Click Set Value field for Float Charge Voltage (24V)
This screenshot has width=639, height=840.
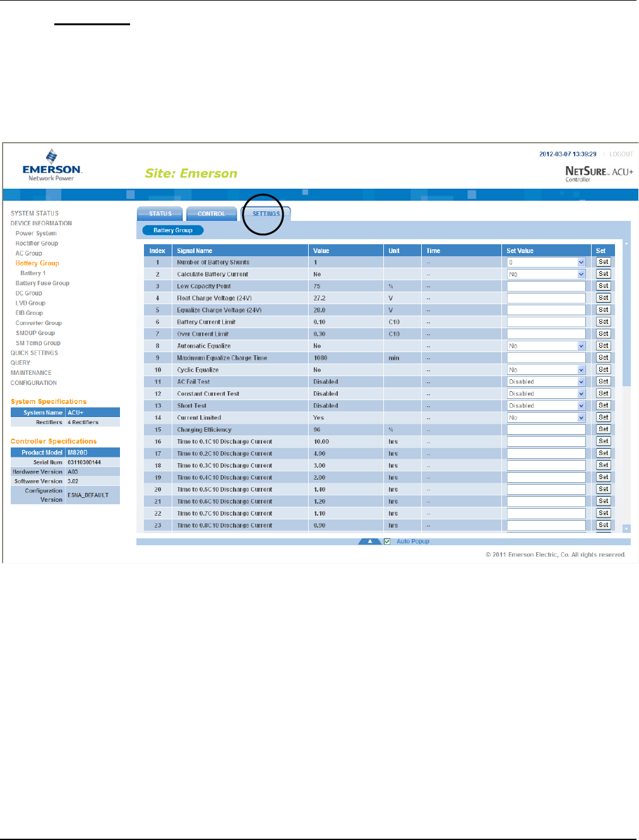(546, 299)
